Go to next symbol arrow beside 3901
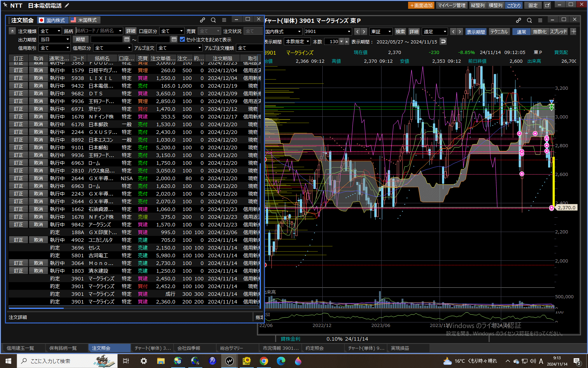This screenshot has height=368, width=588. [364, 32]
